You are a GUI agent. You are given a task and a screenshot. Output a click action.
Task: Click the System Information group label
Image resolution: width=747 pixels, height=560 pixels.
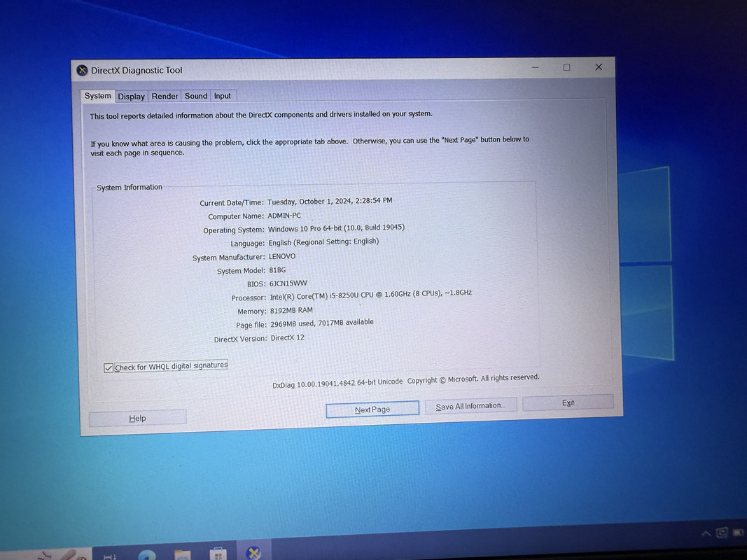tap(130, 188)
